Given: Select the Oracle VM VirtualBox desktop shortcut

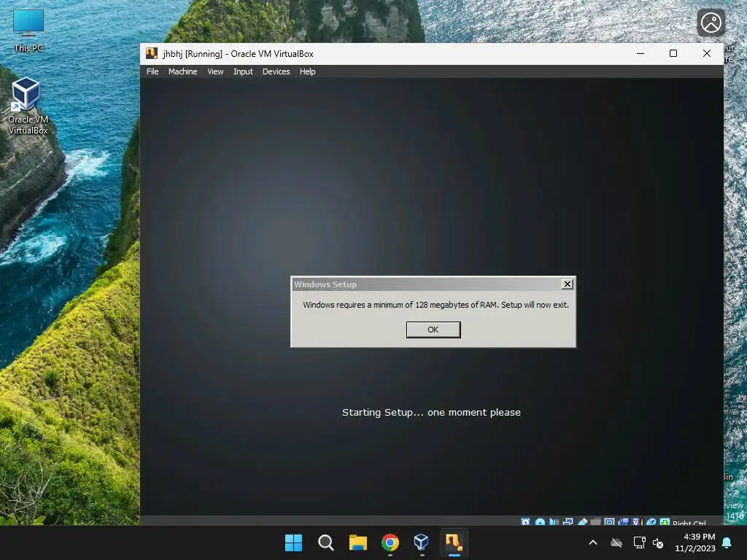Looking at the screenshot, I should point(28,106).
